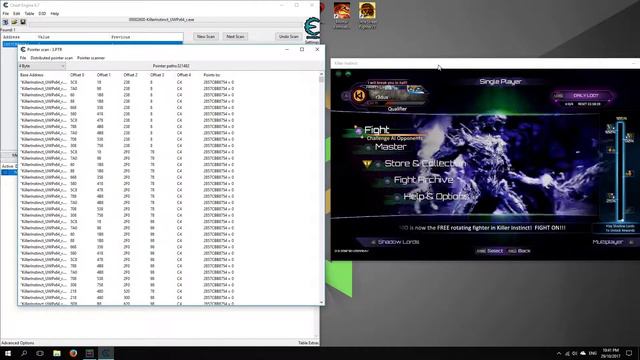Open the Pointer scanner menu
640x360 pixels.
[91, 58]
